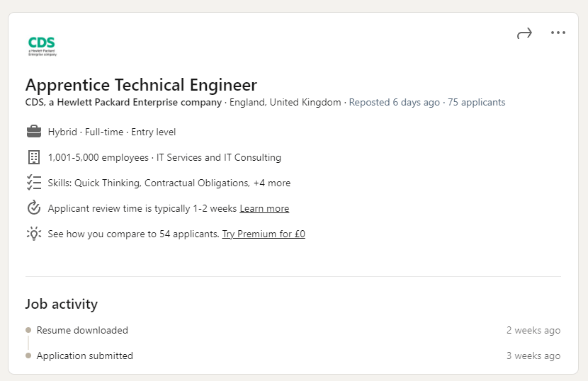Open the three-dots more options menu

(x=558, y=33)
